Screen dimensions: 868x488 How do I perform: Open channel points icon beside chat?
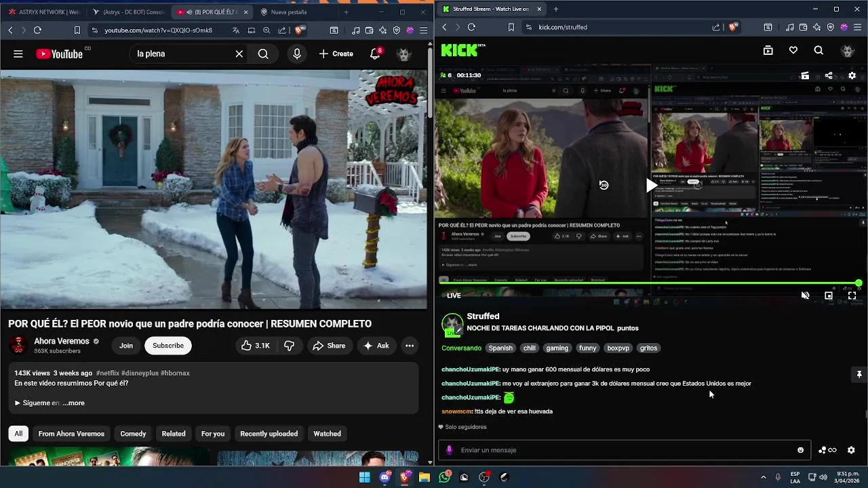(827, 450)
